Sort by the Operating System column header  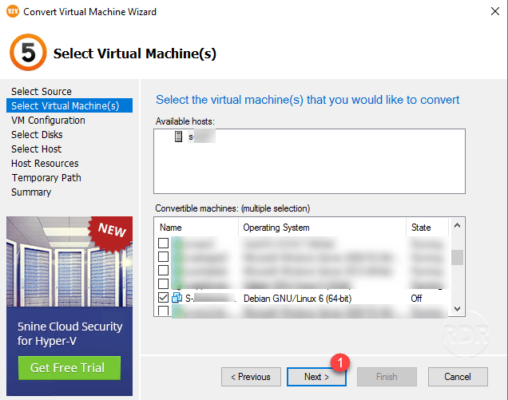(322, 227)
